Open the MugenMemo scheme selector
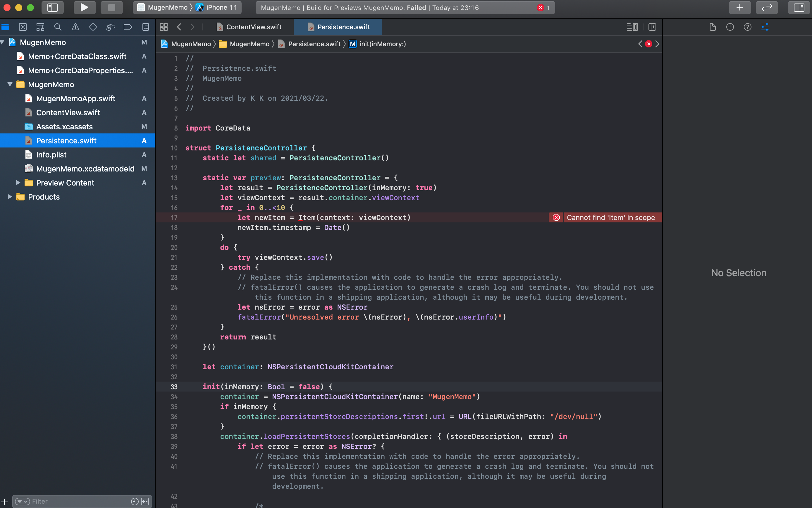The height and width of the screenshot is (508, 812). 163,7
